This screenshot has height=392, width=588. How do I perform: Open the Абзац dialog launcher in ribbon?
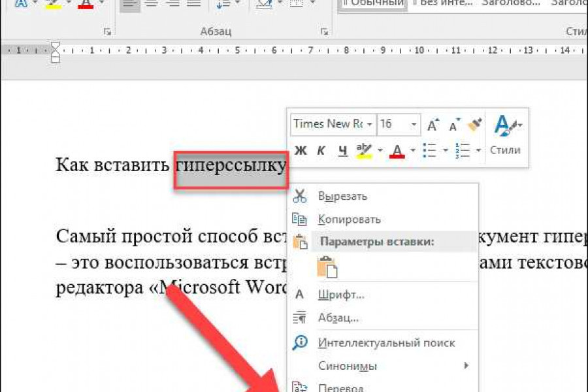pos(323,32)
